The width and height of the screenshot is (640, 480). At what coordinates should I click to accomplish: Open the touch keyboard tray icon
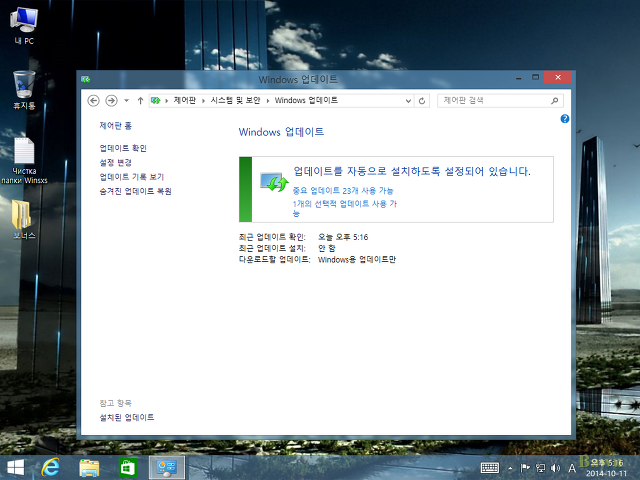point(490,468)
